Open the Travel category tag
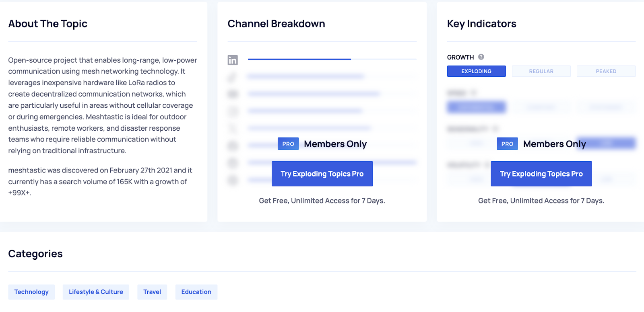Viewport: 644px width, 312px height. click(x=152, y=292)
